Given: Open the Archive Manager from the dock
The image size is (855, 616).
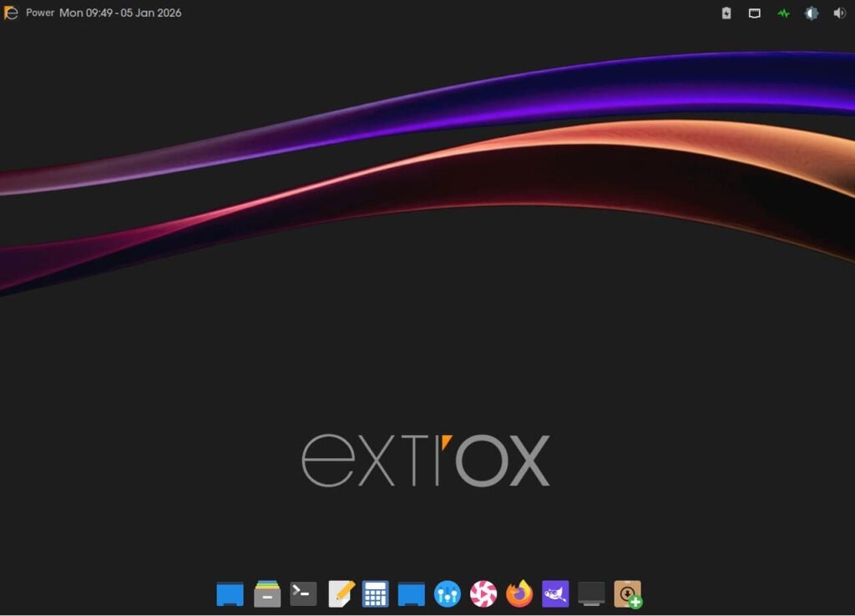Looking at the screenshot, I should point(266,593).
